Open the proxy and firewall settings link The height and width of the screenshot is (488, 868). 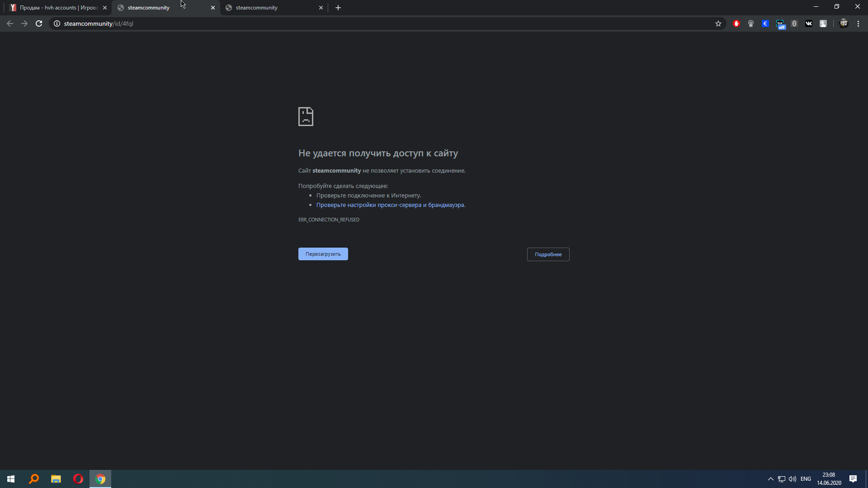click(x=390, y=205)
